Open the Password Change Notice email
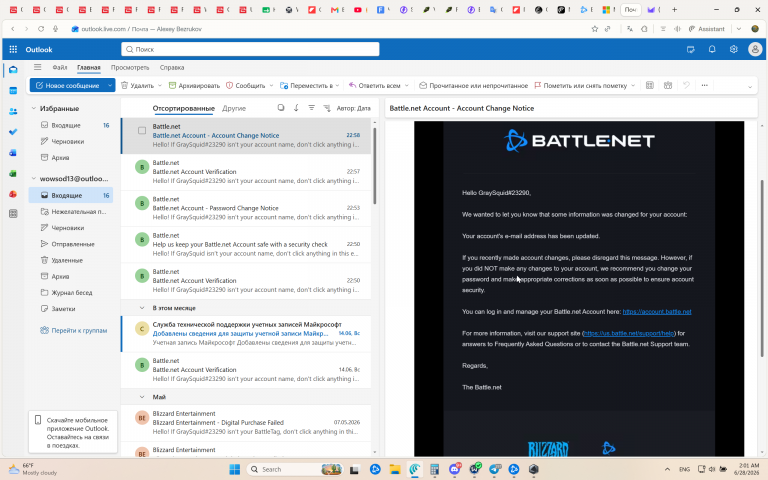Viewport: 768px width, 480px height. [246, 208]
